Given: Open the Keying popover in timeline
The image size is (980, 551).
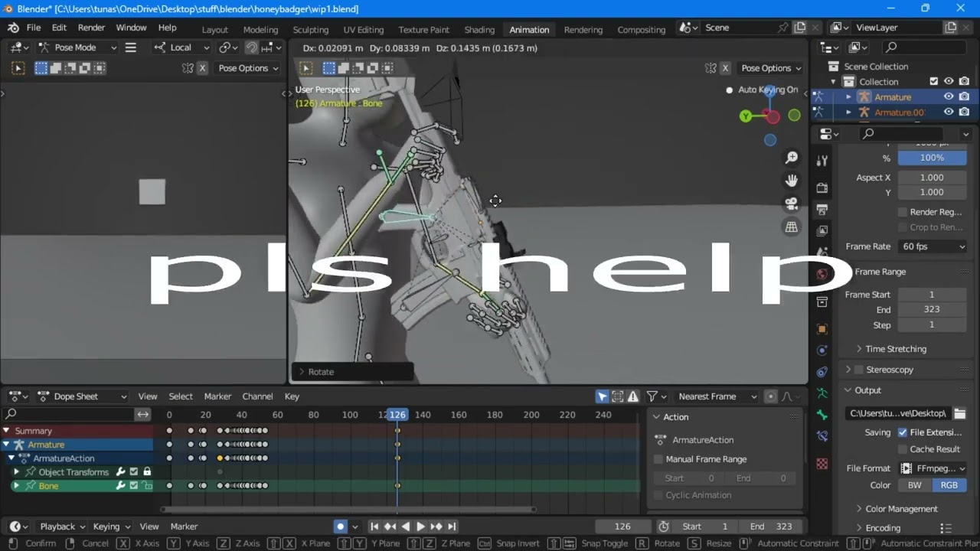Looking at the screenshot, I should coord(111,527).
